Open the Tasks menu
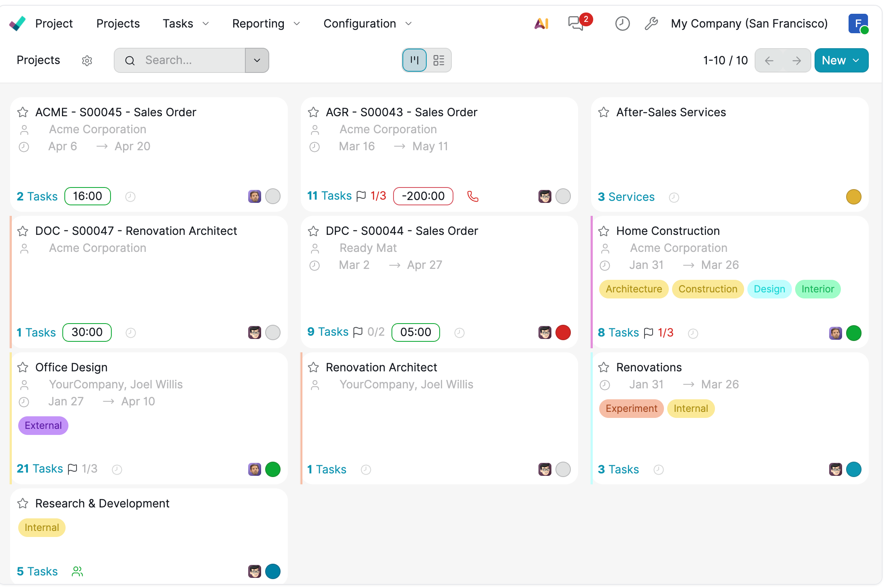Image resolution: width=885 pixels, height=588 pixels. coord(185,24)
